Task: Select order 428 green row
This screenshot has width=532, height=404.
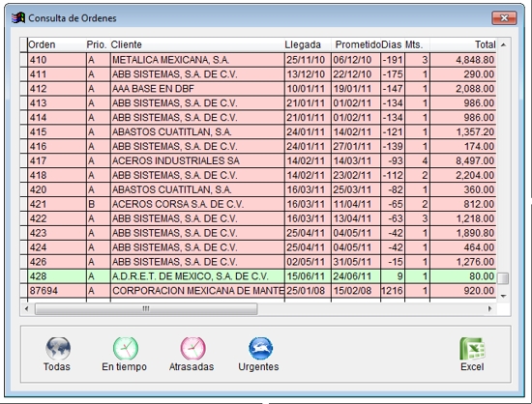Action: [x=261, y=276]
